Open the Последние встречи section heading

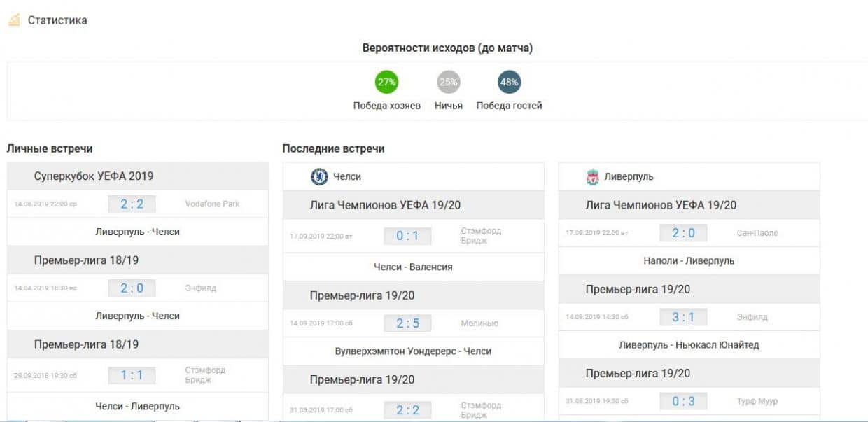coord(333,148)
